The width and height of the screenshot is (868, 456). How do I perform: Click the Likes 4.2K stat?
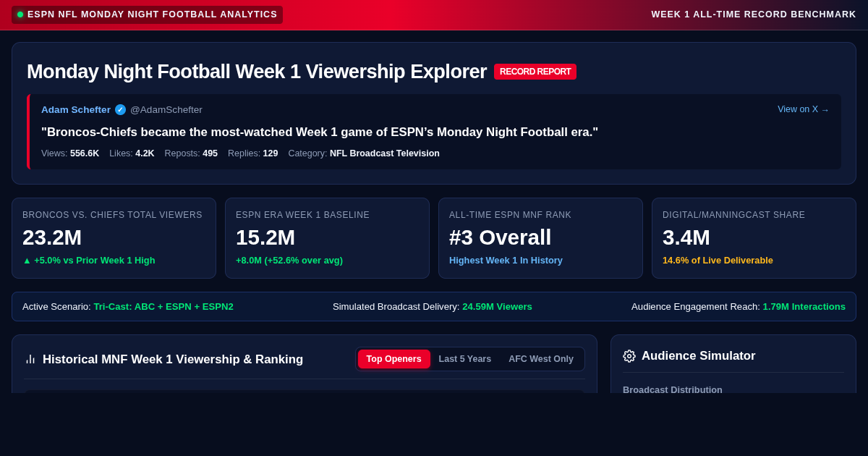click(132, 153)
